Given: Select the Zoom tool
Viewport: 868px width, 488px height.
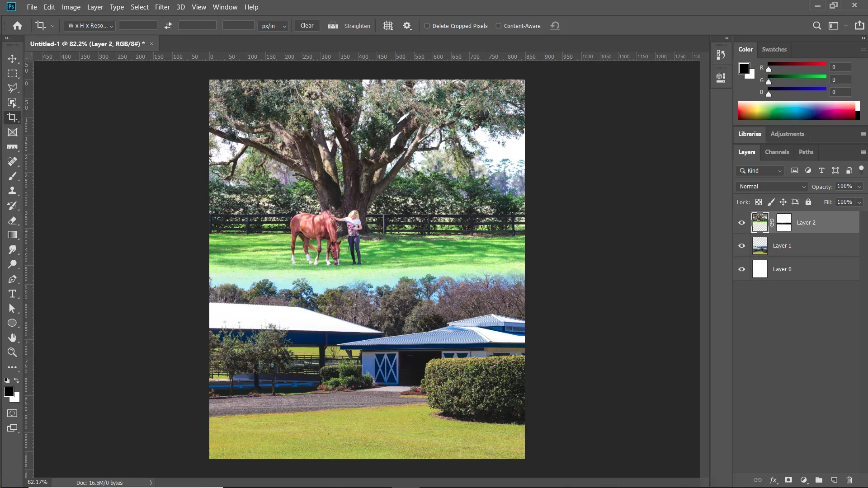Looking at the screenshot, I should 13,352.
